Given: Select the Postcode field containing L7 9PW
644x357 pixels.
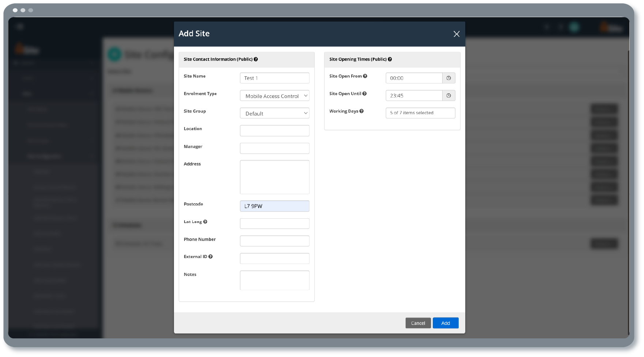Looking at the screenshot, I should click(x=274, y=206).
